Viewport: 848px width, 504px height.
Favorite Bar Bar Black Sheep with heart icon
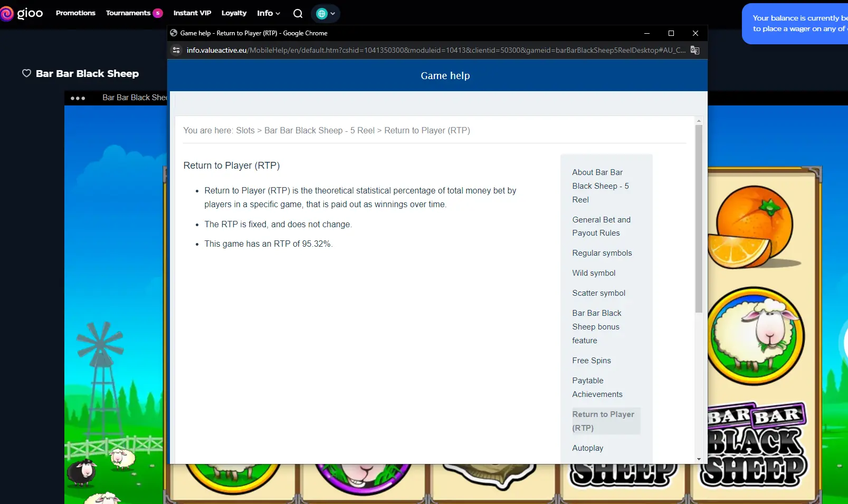[26, 73]
